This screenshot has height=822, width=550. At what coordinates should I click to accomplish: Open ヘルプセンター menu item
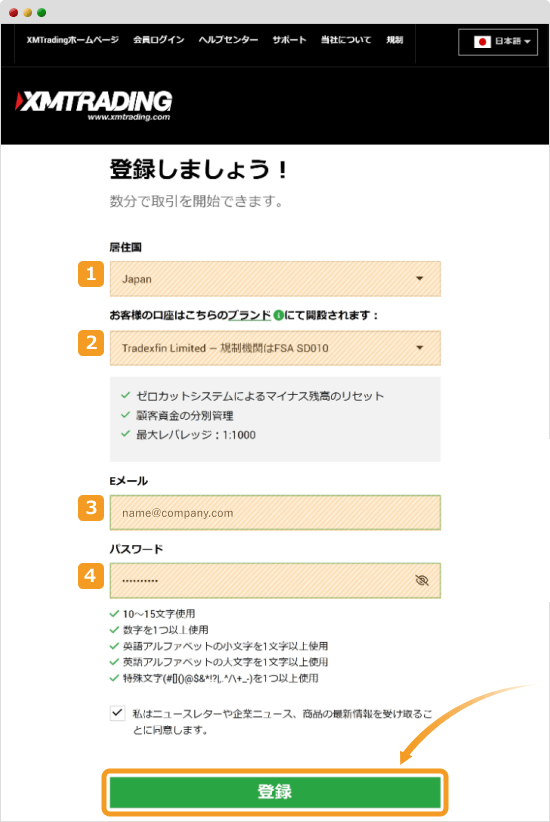click(x=228, y=40)
